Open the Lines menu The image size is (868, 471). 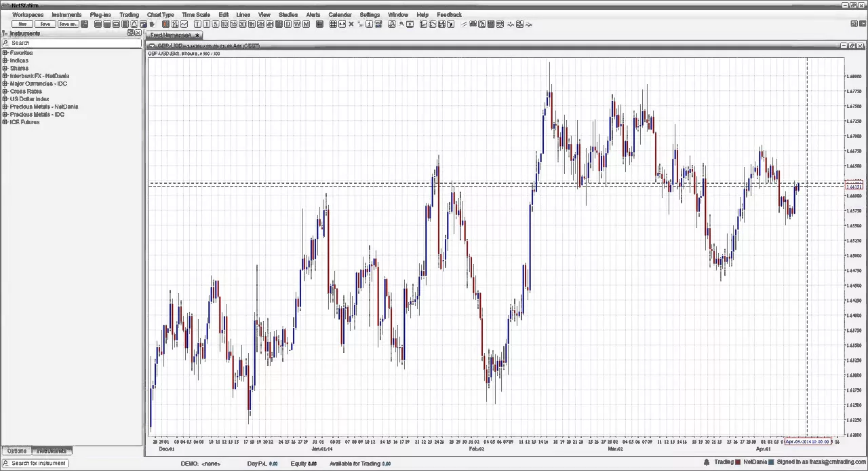pyautogui.click(x=243, y=14)
